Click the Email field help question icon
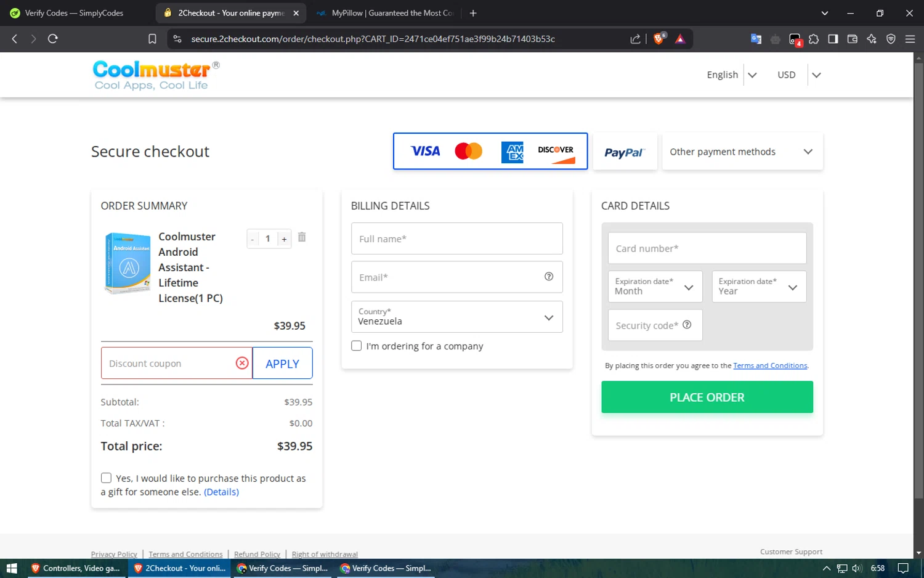This screenshot has height=578, width=924. pyautogui.click(x=549, y=277)
